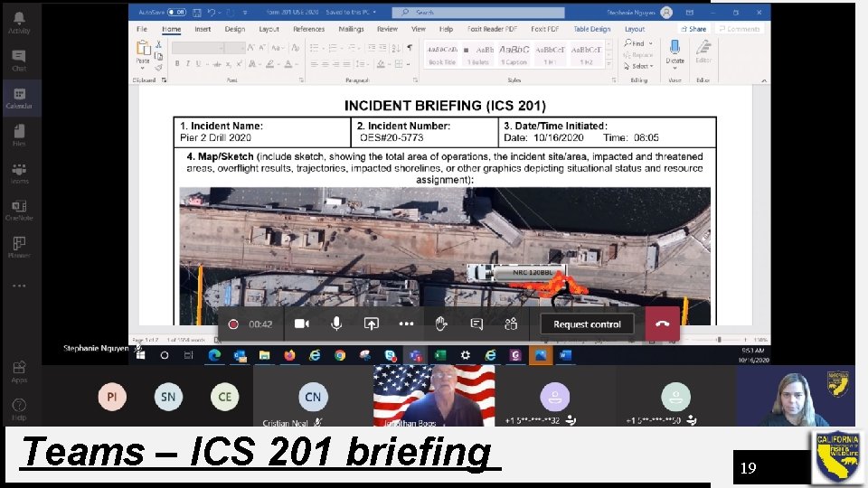This screenshot has height=488, width=868.
Task: Apply the Caption style
Action: point(514,54)
